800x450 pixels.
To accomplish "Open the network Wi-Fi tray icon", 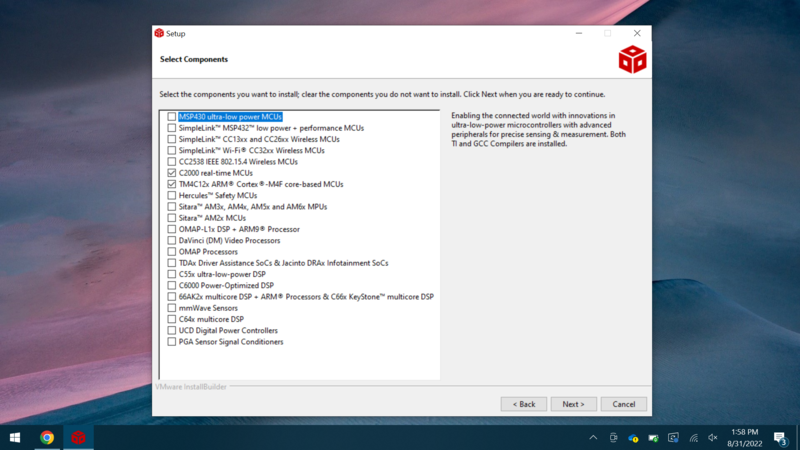I will pos(693,438).
